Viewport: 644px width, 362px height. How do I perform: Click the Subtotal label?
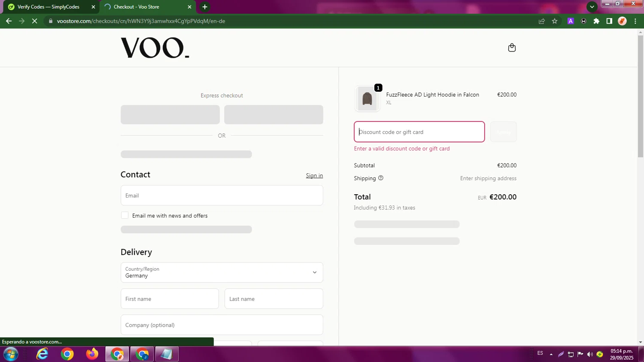[x=364, y=165]
